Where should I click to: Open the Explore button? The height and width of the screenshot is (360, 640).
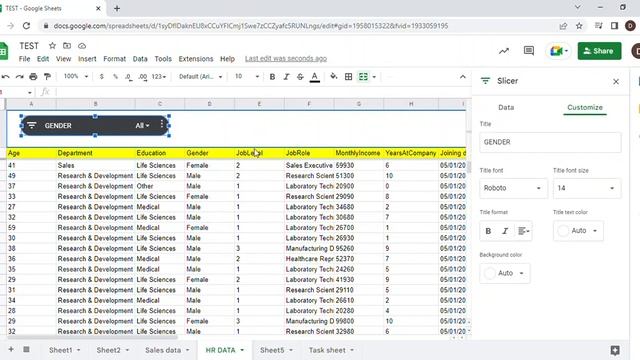tap(615, 350)
